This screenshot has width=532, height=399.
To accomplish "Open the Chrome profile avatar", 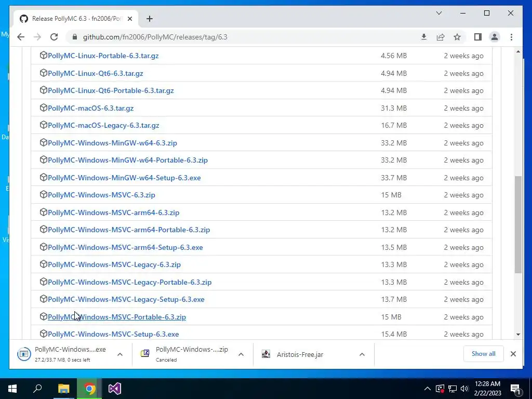I will point(495,37).
